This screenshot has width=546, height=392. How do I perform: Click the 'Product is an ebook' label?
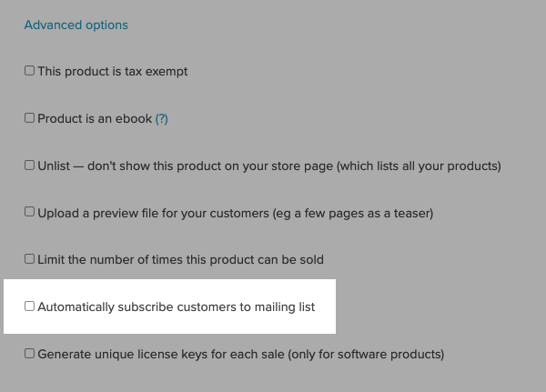pyautogui.click(x=95, y=119)
